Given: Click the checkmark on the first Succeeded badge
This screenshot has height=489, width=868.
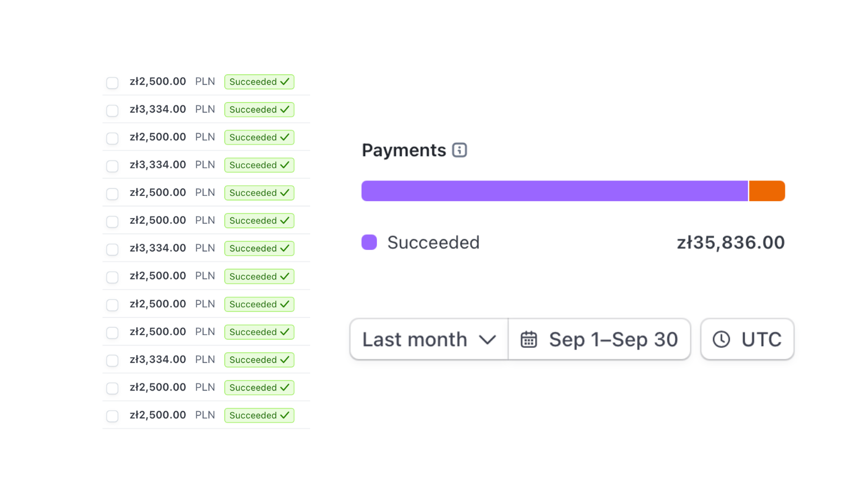Looking at the screenshot, I should tap(285, 81).
